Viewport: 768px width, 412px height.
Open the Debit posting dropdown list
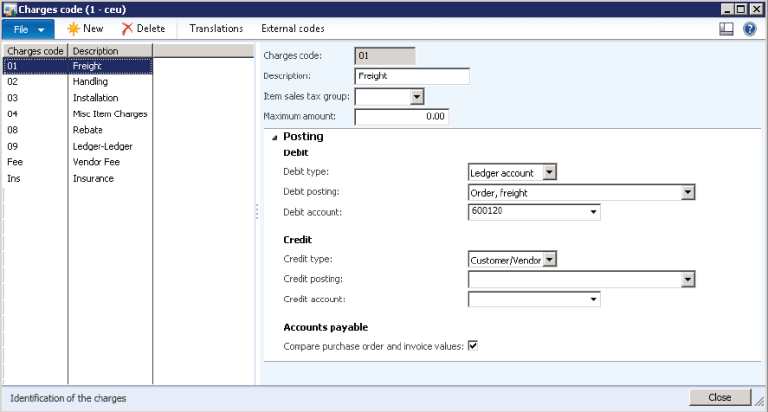pos(687,192)
